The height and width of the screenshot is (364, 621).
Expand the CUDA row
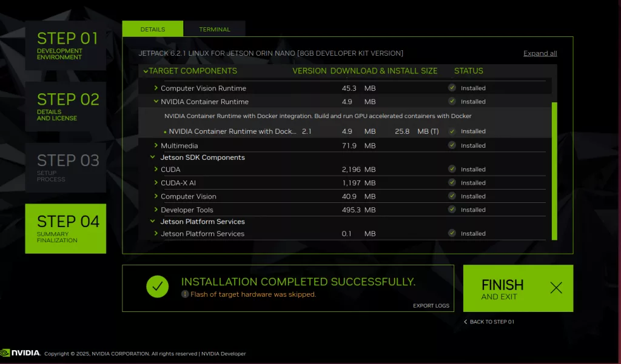[x=156, y=169]
